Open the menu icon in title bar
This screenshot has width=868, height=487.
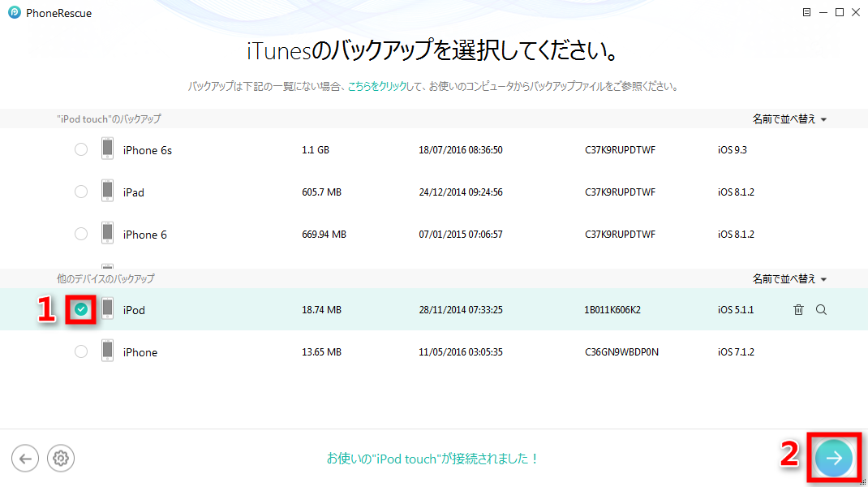pos(806,12)
